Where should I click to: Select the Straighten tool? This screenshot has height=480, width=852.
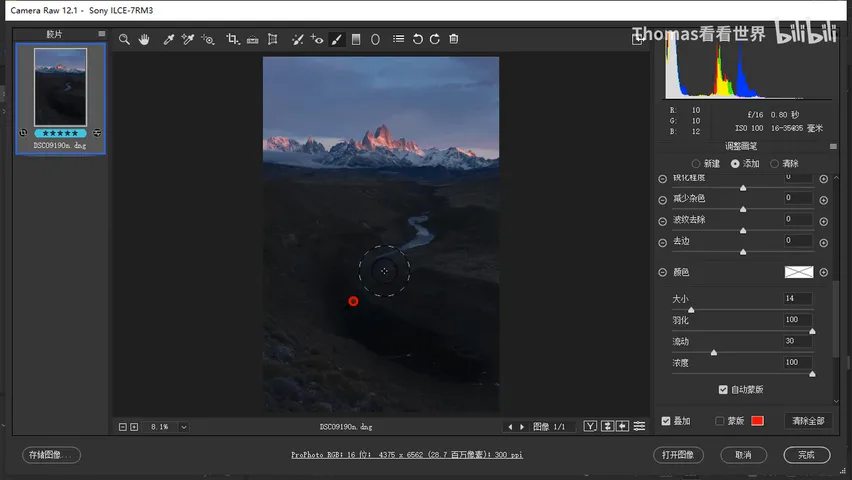[x=253, y=39]
